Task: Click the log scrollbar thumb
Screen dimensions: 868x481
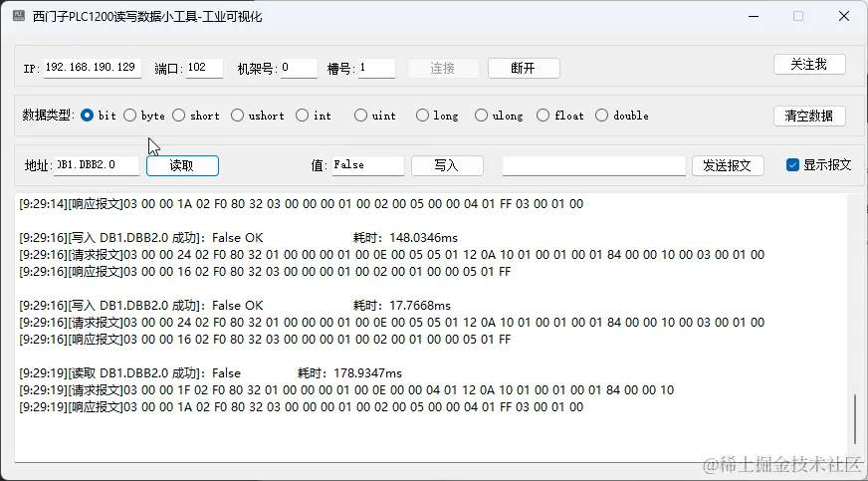Action: pos(855,419)
